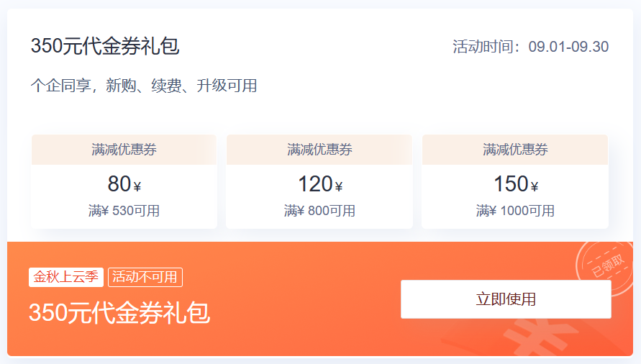The height and width of the screenshot is (364, 641).
Task: Select the 120¥ coupon card
Action: (x=319, y=181)
